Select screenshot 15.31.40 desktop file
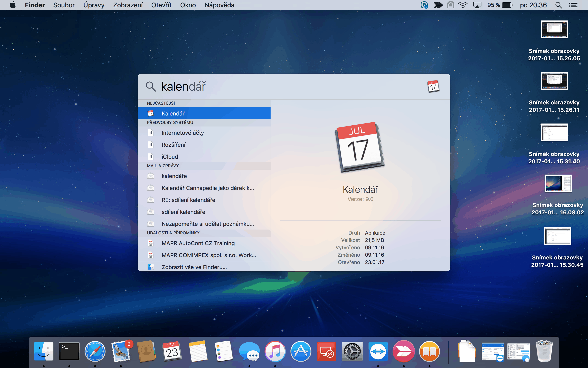 tap(554, 144)
